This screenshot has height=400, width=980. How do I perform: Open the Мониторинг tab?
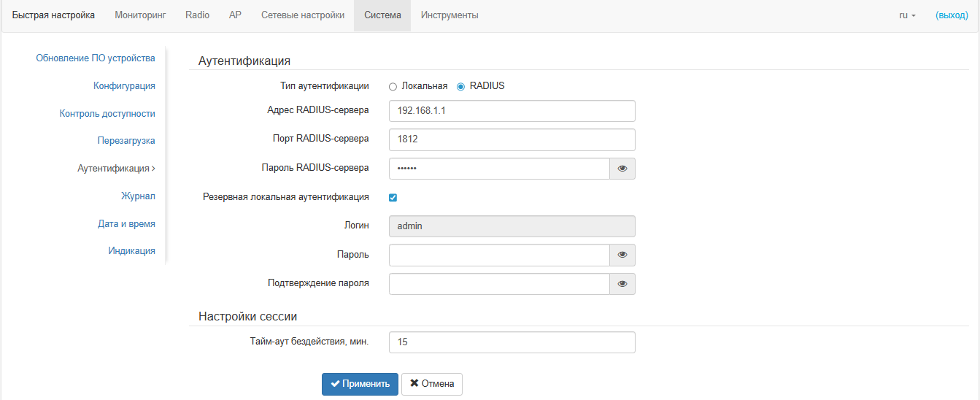tap(140, 15)
